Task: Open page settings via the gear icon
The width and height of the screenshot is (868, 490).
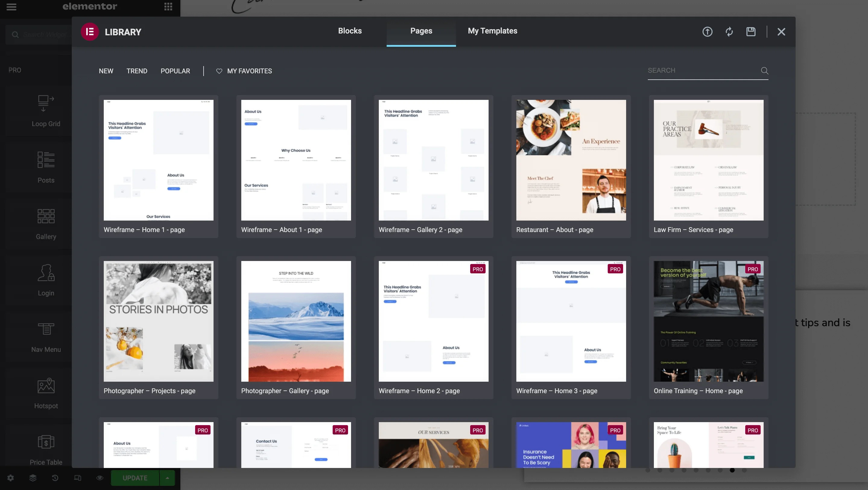Action: (x=11, y=478)
